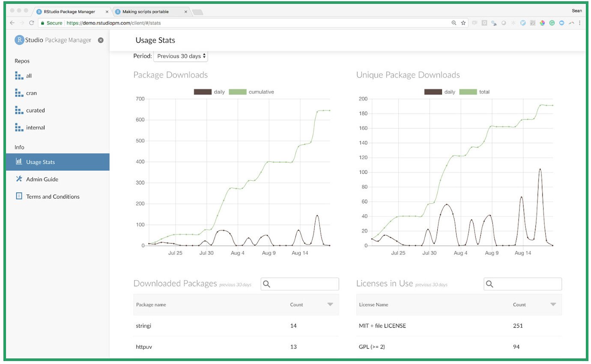Open the Count sort filter for Downloaded Packages
This screenshot has width=591, height=364.
[x=330, y=304]
